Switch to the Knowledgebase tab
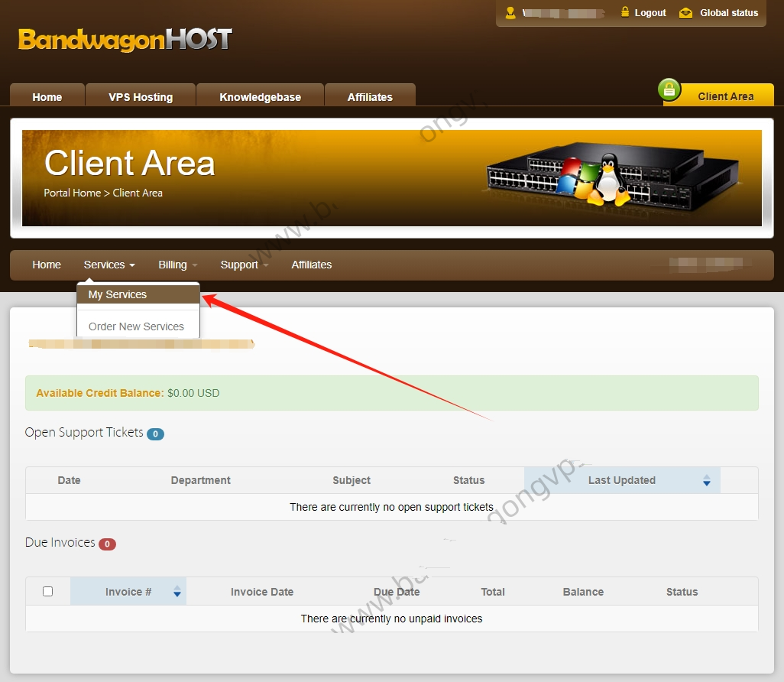Viewport: 784px width, 682px height. pos(260,97)
